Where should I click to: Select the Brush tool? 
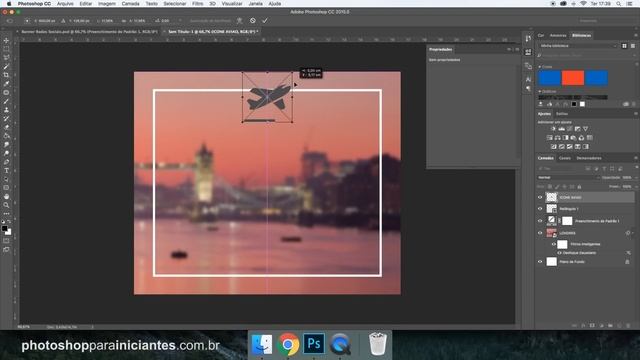6,101
